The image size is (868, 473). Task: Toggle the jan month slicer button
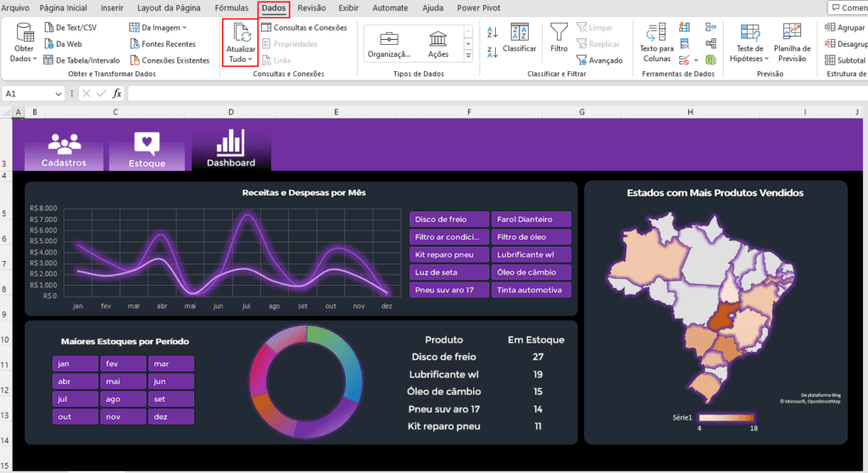[x=75, y=364]
